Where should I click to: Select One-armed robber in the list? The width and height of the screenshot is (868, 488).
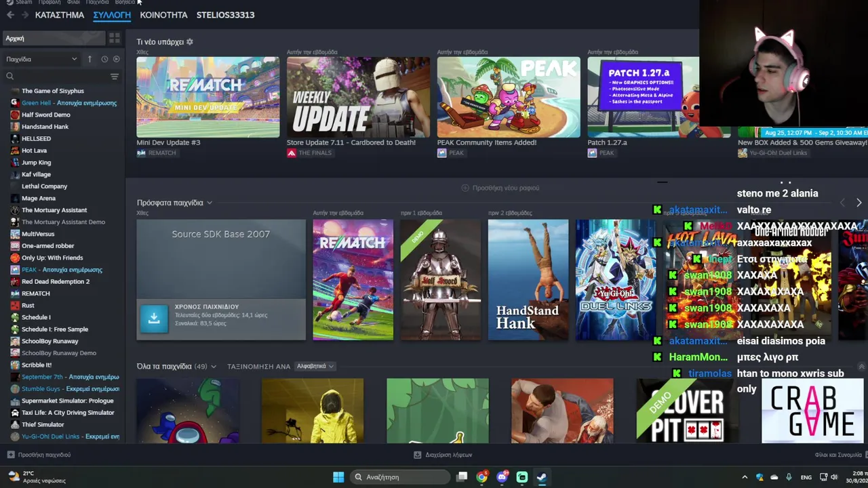pyautogui.click(x=47, y=246)
